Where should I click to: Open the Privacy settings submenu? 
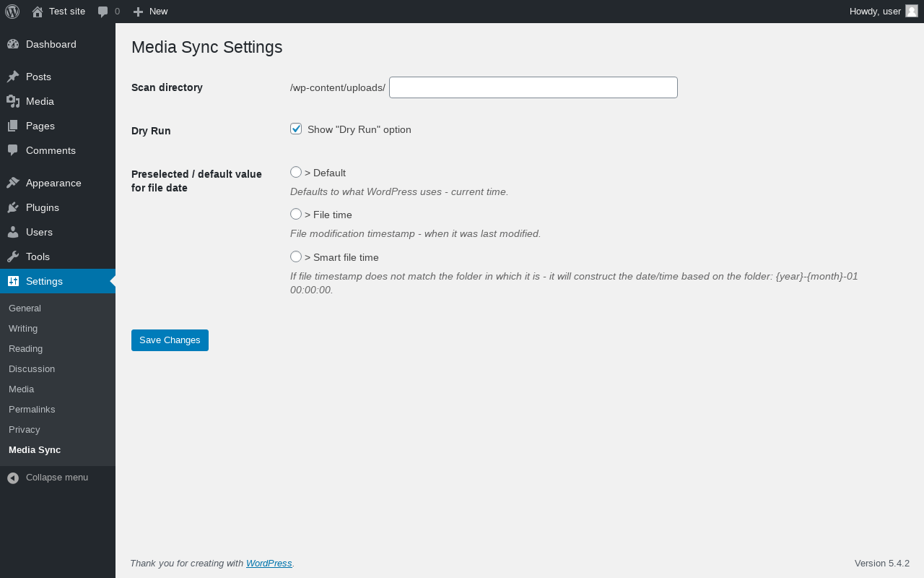coord(58,429)
